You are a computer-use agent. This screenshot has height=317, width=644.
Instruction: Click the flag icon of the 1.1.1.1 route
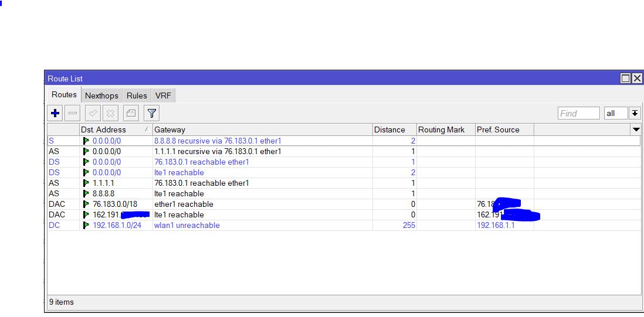pyautogui.click(x=86, y=183)
